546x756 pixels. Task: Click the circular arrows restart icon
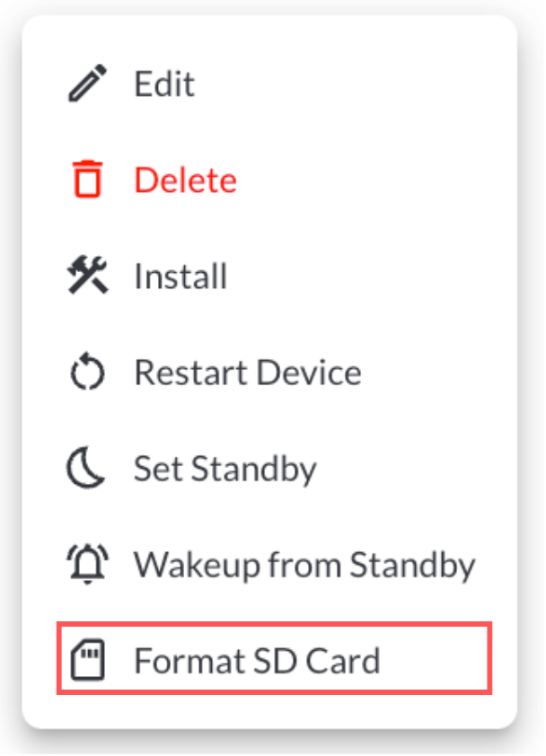[x=88, y=373]
